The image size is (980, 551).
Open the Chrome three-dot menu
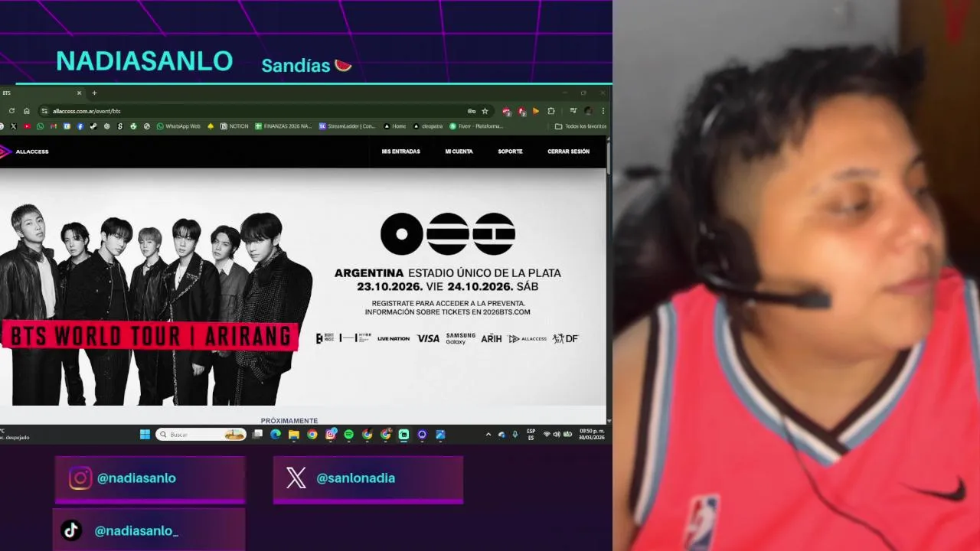point(603,111)
